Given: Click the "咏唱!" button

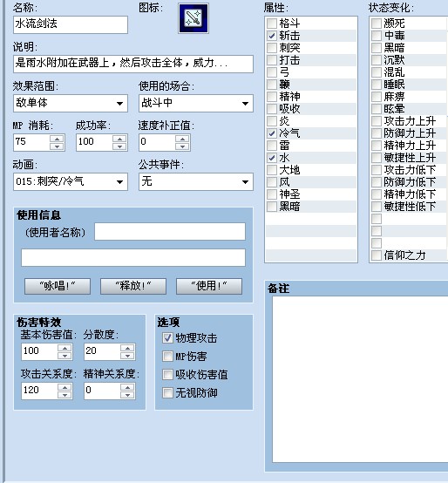Looking at the screenshot, I should [58, 286].
